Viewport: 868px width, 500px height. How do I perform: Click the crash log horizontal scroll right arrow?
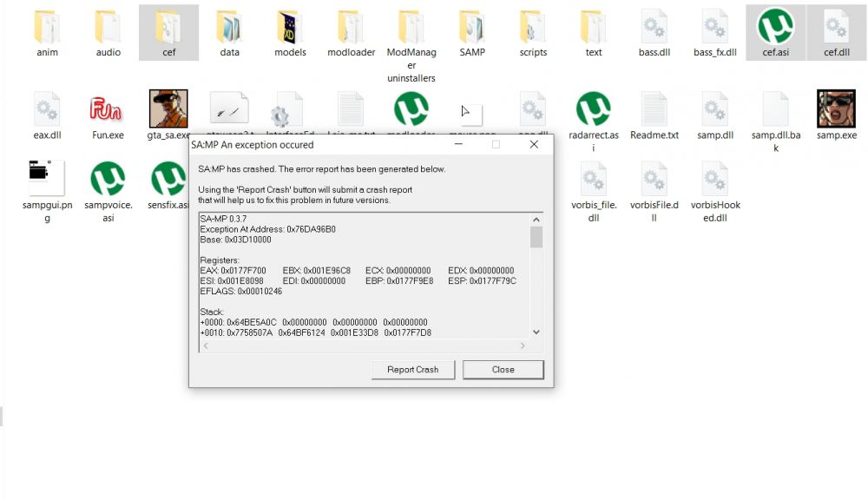coord(522,345)
